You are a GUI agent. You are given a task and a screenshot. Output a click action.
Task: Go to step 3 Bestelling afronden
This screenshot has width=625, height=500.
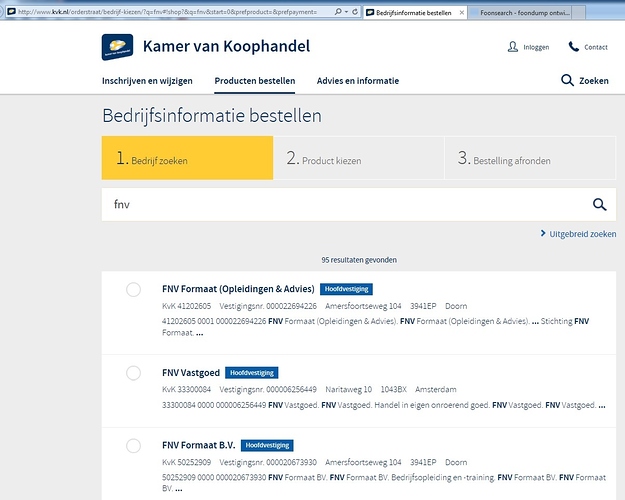click(530, 158)
